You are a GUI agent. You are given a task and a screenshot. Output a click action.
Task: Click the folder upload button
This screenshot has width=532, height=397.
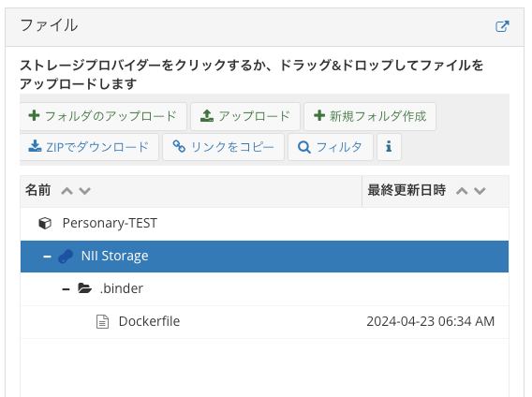click(x=103, y=116)
